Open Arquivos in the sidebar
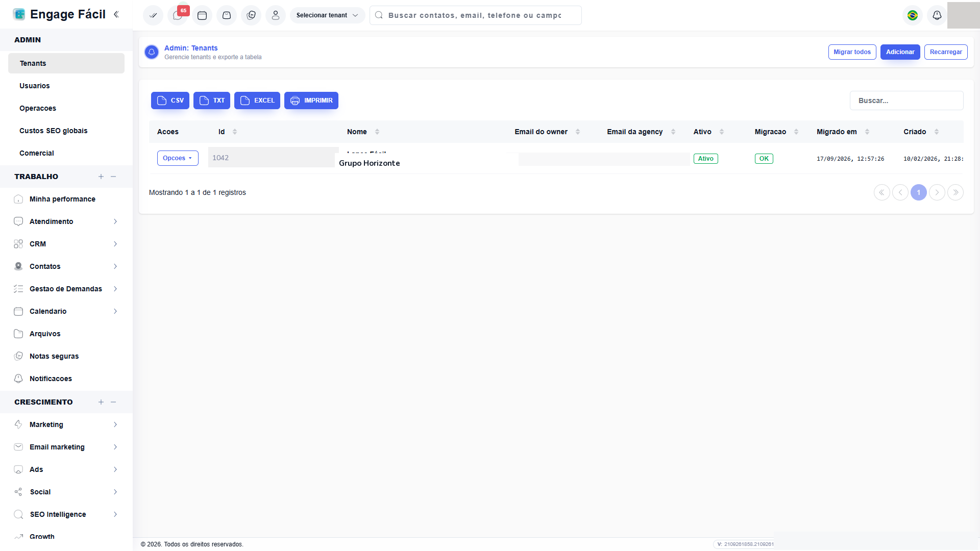 tap(66, 334)
